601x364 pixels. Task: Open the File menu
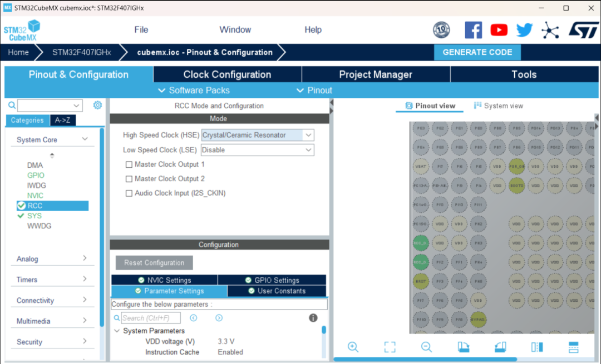click(x=141, y=30)
